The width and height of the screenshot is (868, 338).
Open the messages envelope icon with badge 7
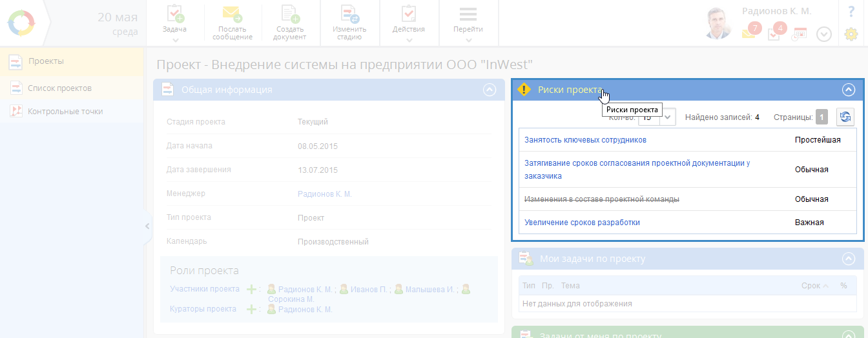(749, 34)
